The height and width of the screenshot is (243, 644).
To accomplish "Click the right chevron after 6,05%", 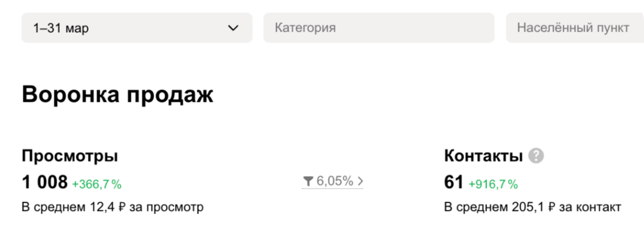I will click(360, 181).
